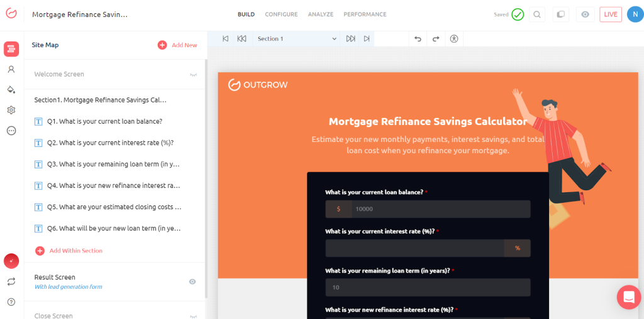Screen dimensions: 644x319
Task: Switch to the CONFIGURE tab
Action: point(281,14)
